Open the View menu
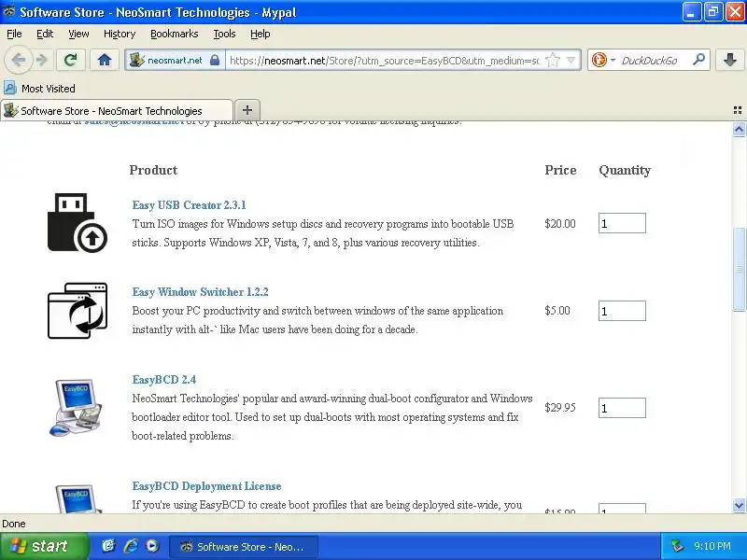 point(78,34)
